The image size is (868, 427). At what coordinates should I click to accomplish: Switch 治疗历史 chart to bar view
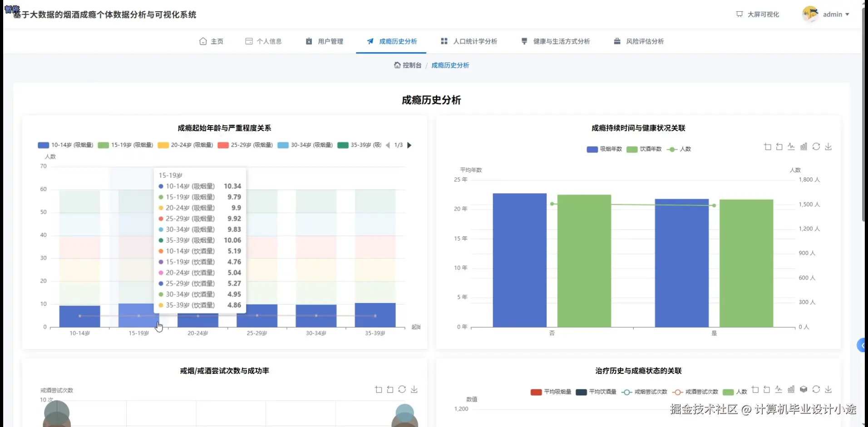coord(791,389)
